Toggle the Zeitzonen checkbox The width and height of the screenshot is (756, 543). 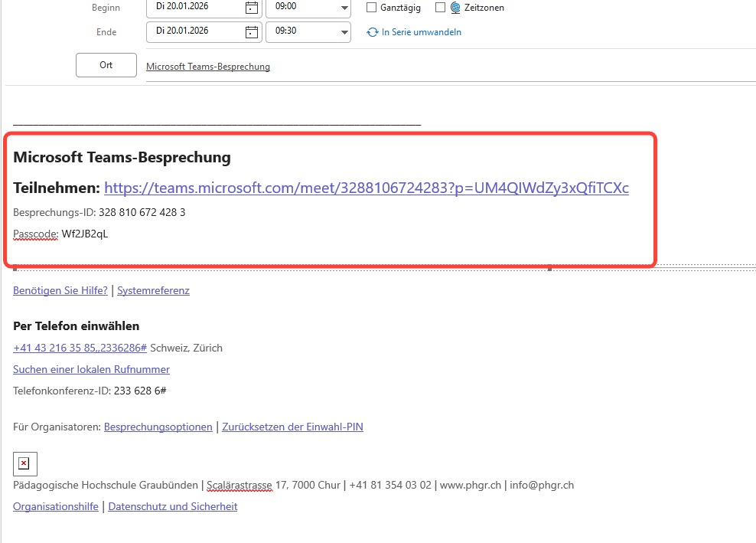point(440,7)
